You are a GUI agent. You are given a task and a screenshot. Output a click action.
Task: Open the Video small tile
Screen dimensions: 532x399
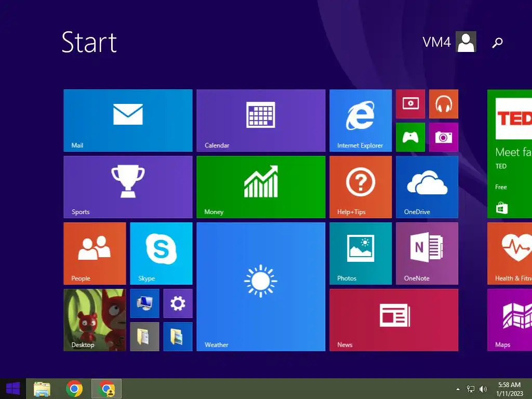click(x=410, y=104)
